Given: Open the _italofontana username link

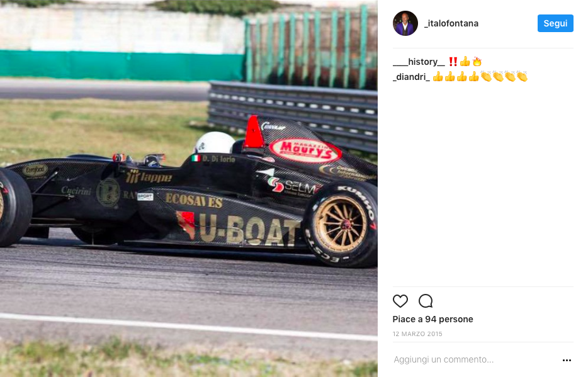Looking at the screenshot, I should pos(451,23).
